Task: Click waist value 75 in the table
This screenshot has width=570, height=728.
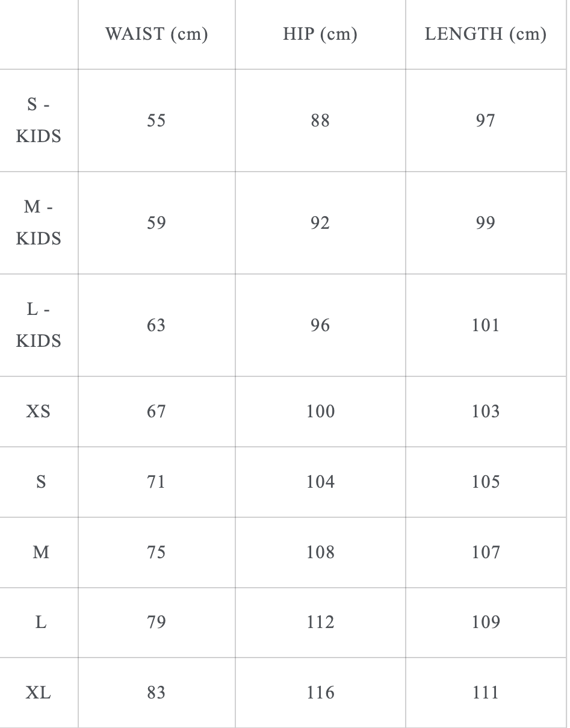Action: pos(156,552)
